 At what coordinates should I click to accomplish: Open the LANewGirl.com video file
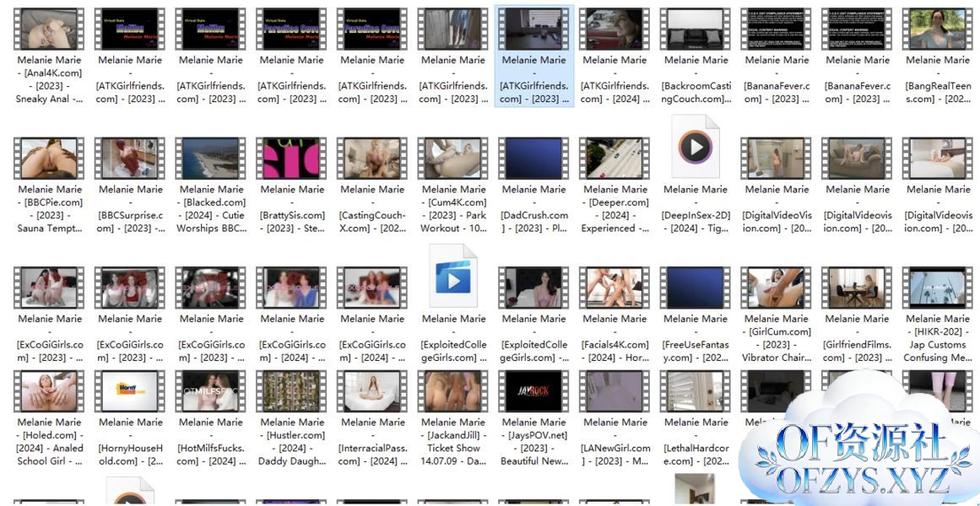tap(615, 391)
